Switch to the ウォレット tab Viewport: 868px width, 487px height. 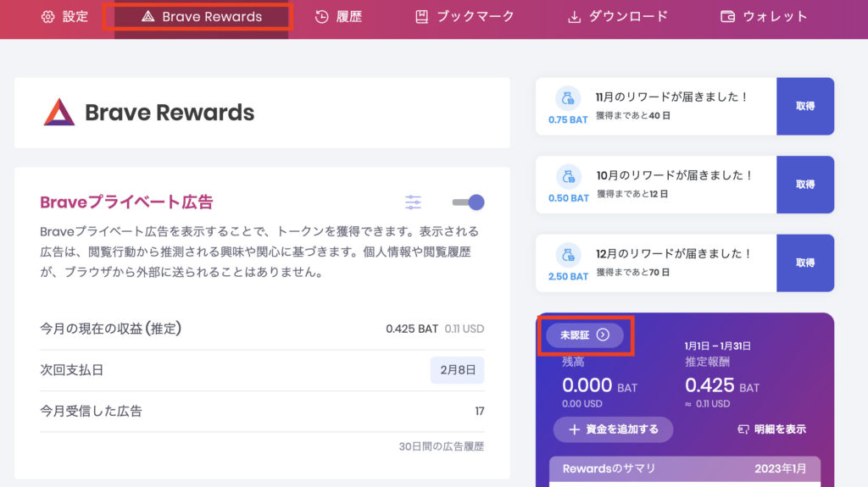coord(764,17)
